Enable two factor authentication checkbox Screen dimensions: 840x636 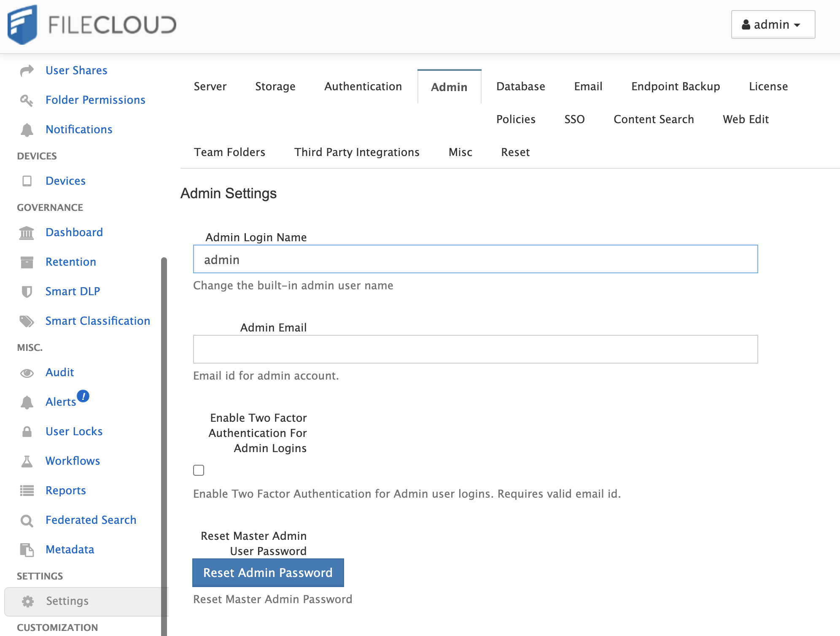[x=199, y=470]
